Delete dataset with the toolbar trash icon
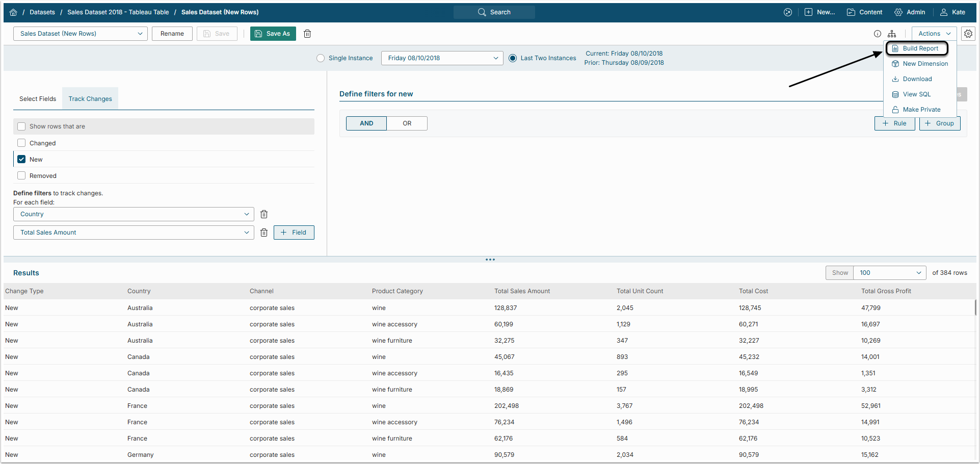Screen dimensions: 980x464 (x=307, y=34)
